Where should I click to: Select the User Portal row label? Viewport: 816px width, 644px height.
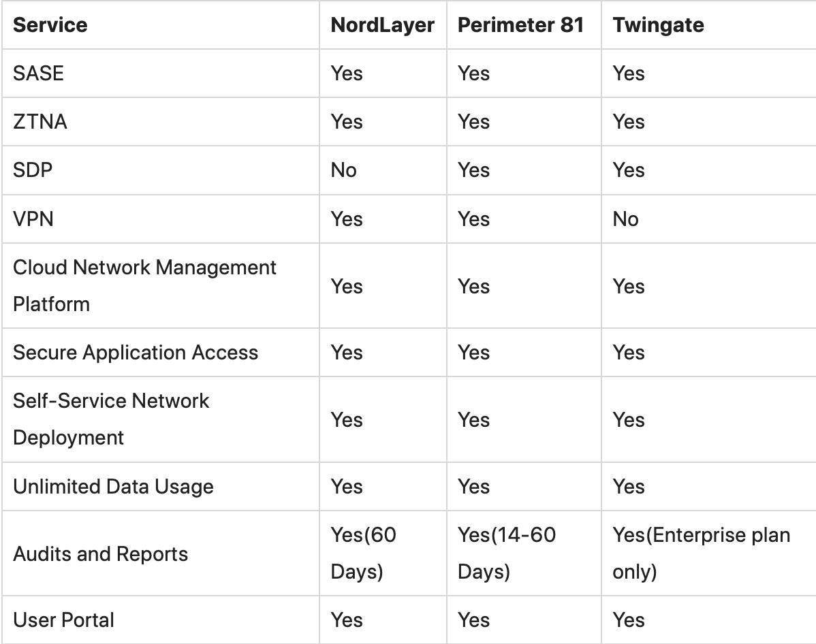(x=63, y=620)
